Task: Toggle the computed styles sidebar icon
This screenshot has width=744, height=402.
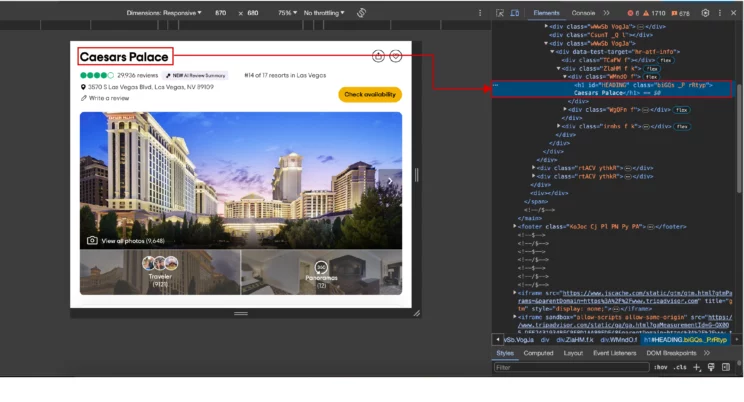Action: click(725, 367)
